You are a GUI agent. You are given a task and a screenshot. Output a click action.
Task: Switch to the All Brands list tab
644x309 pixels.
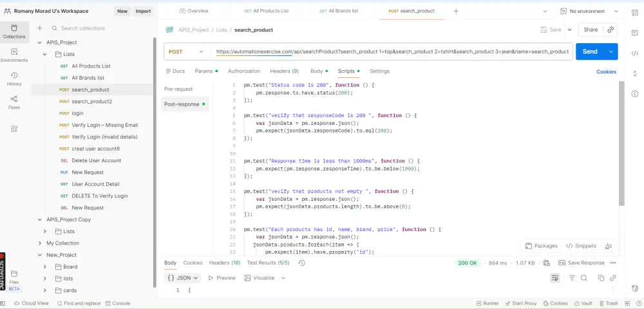coord(339,11)
